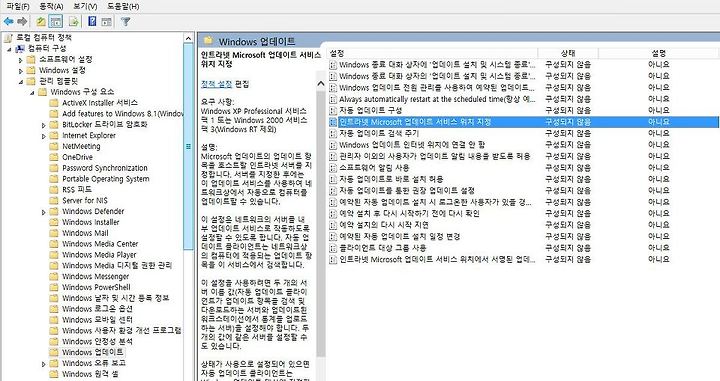Select Windows Media Center in the tree
720x381 pixels.
click(x=100, y=244)
